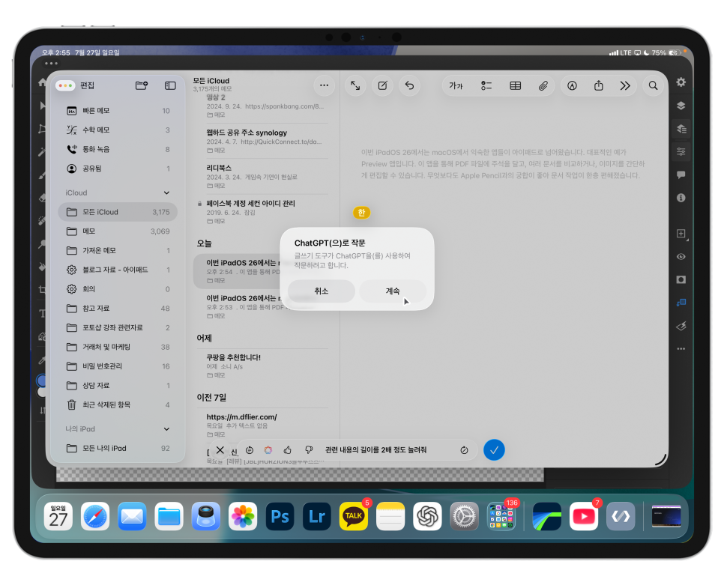Collapse the iCloud section chevron
The width and height of the screenshot is (724, 588).
coord(166,193)
